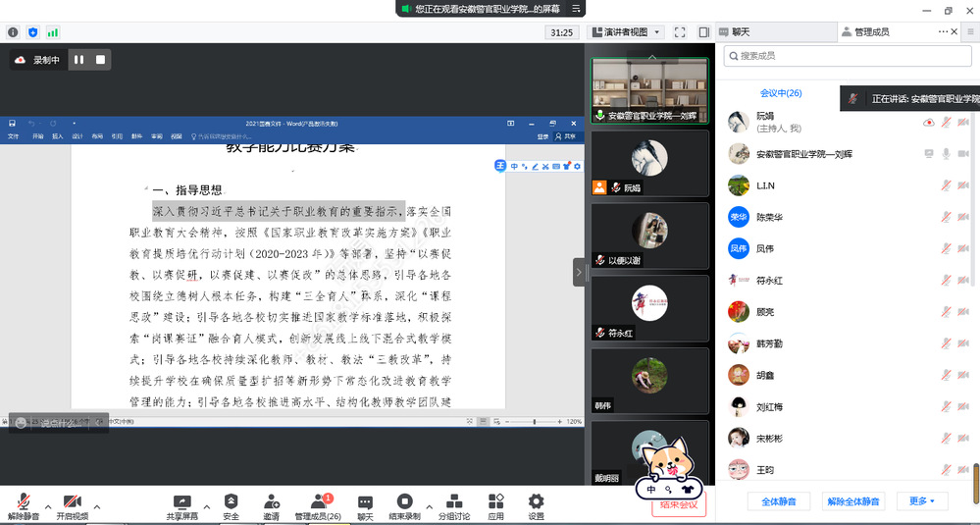Switch to the 管理成员 tab
The image size is (980, 525).
pyautogui.click(x=871, y=32)
